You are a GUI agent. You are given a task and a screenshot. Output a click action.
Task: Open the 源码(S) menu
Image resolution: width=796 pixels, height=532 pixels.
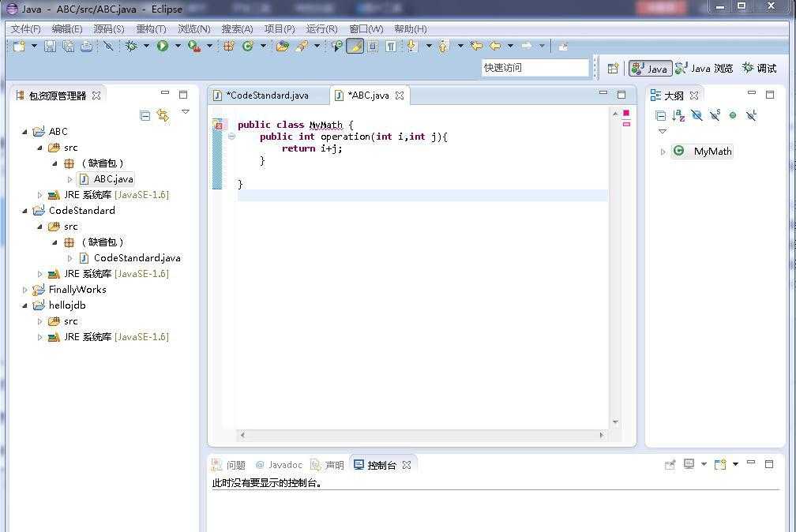pyautogui.click(x=109, y=29)
